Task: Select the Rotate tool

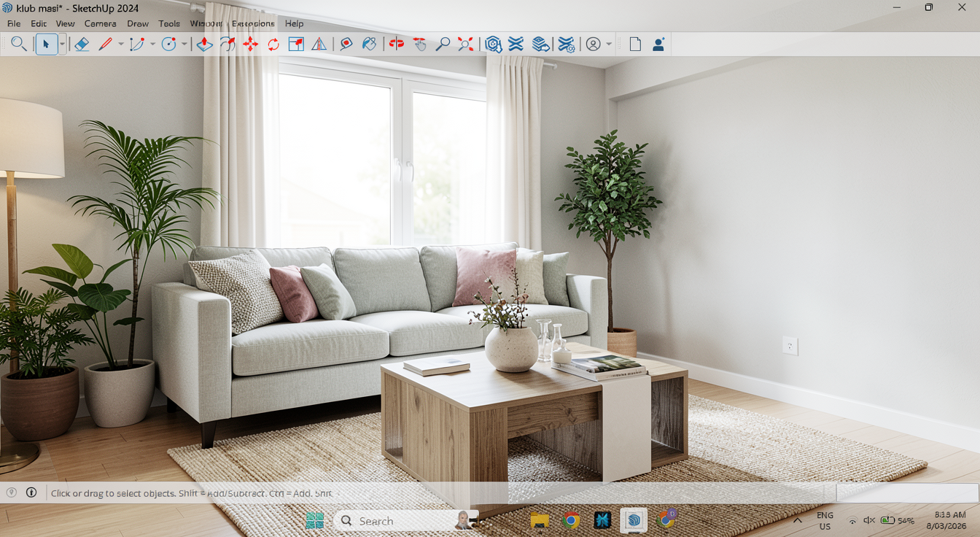Action: coord(273,45)
